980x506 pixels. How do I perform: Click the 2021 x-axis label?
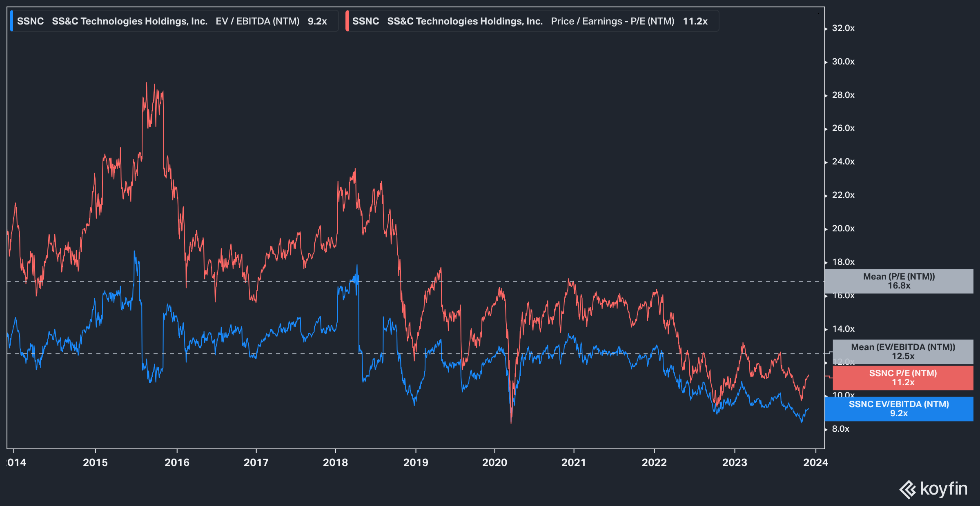point(574,463)
